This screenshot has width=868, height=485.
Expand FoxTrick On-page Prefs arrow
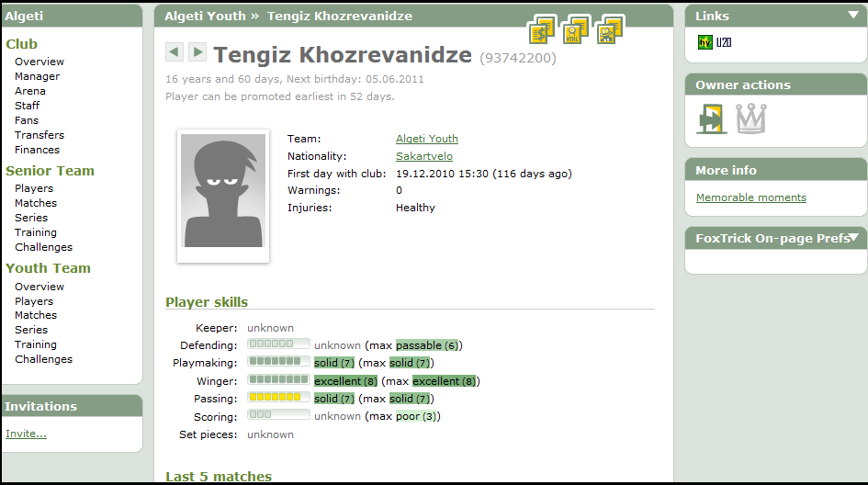coord(853,238)
